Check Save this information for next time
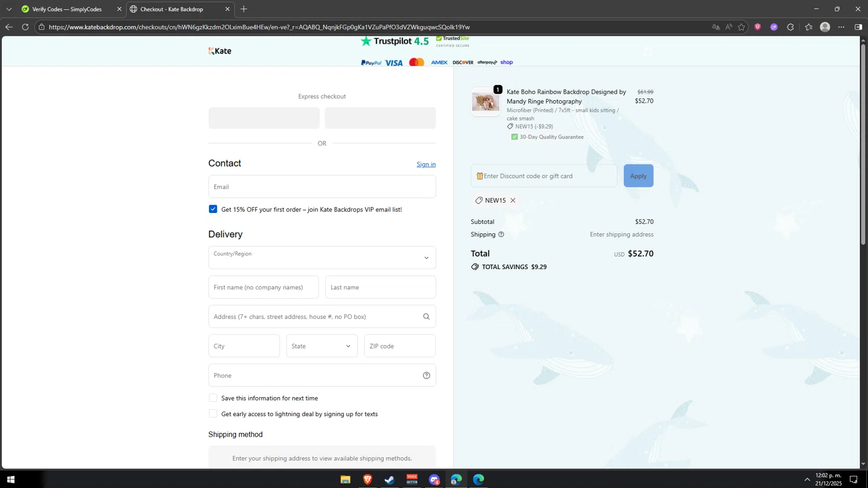 coord(213,398)
